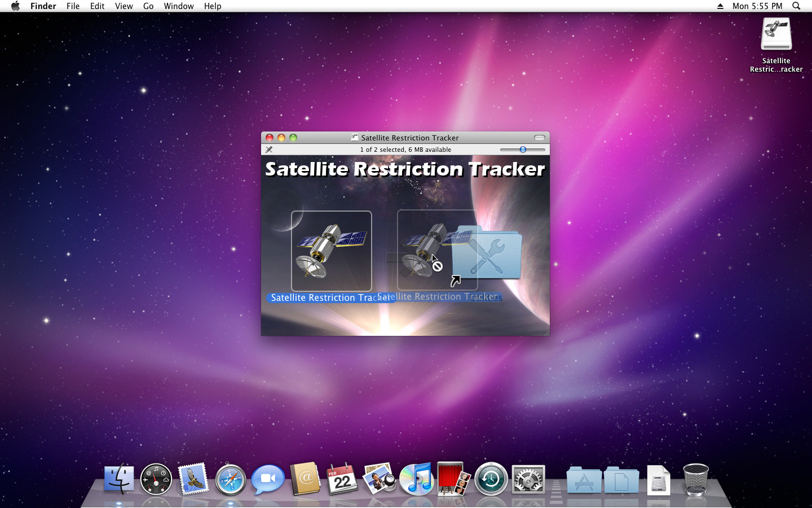Click the eject icon in menu bar
Screen dimensions: 812x508
coord(720,6)
